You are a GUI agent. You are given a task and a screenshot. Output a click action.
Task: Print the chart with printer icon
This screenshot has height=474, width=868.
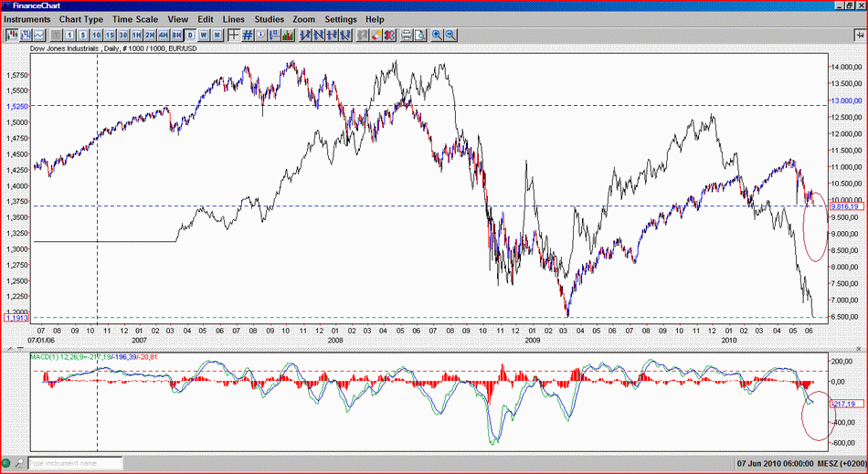pos(407,35)
